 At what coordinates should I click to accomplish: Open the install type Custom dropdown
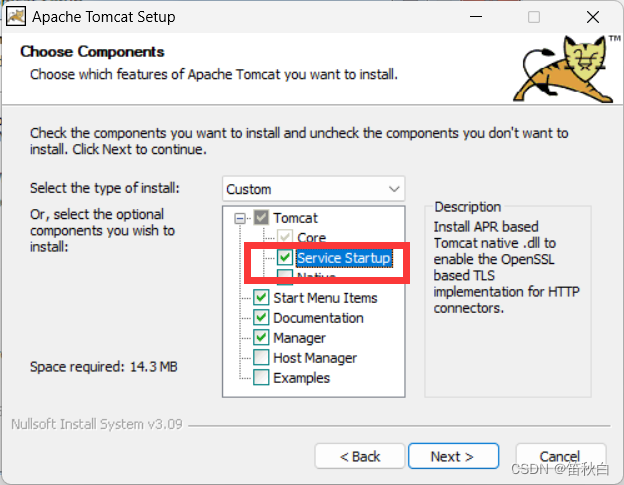coord(314,189)
